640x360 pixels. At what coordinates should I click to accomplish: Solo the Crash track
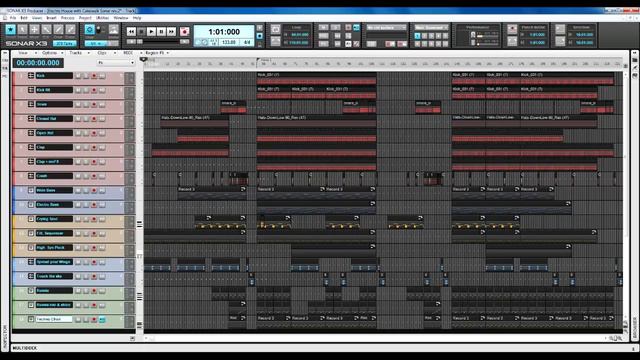[x=86, y=176]
